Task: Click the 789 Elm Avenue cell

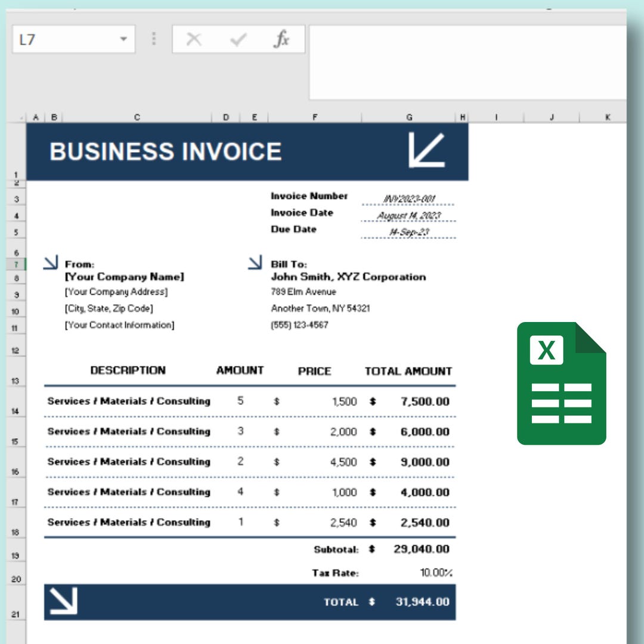Action: pos(304,292)
